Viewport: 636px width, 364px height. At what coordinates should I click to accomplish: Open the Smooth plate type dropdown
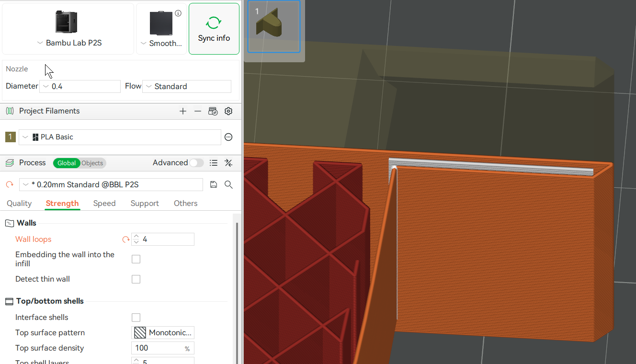(x=161, y=43)
